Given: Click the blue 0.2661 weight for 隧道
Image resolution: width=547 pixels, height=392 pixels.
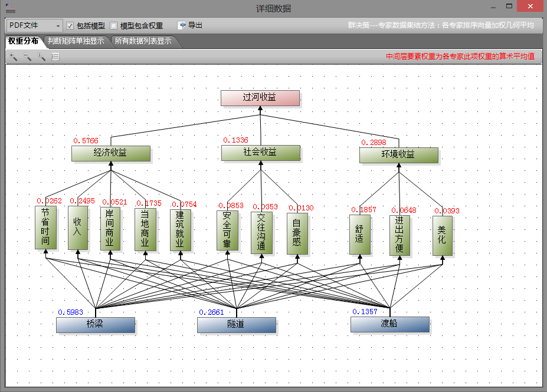Looking at the screenshot, I should 211,312.
